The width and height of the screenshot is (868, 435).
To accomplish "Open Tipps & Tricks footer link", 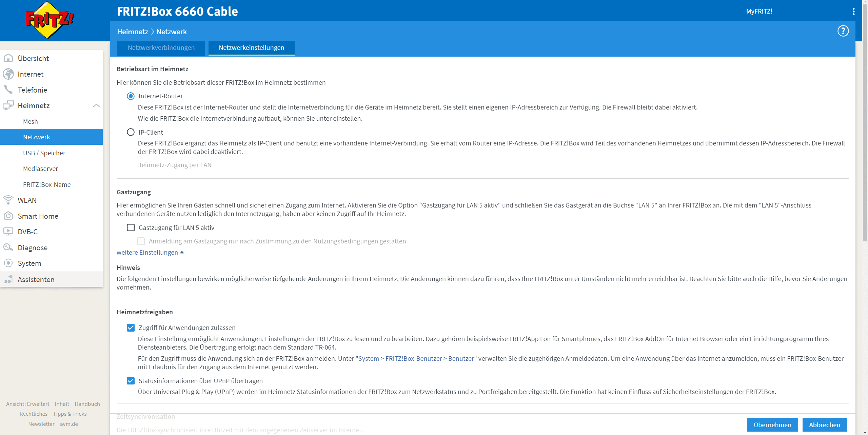I will 70,414.
